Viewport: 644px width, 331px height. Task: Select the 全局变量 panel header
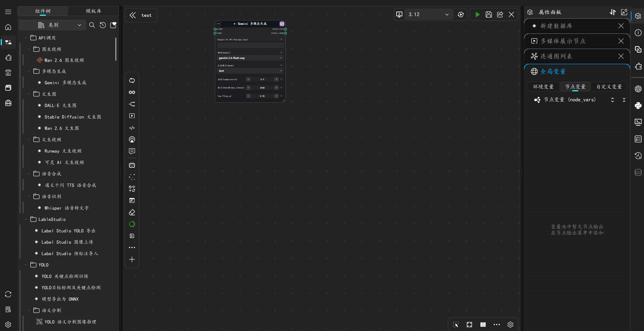[577, 72]
